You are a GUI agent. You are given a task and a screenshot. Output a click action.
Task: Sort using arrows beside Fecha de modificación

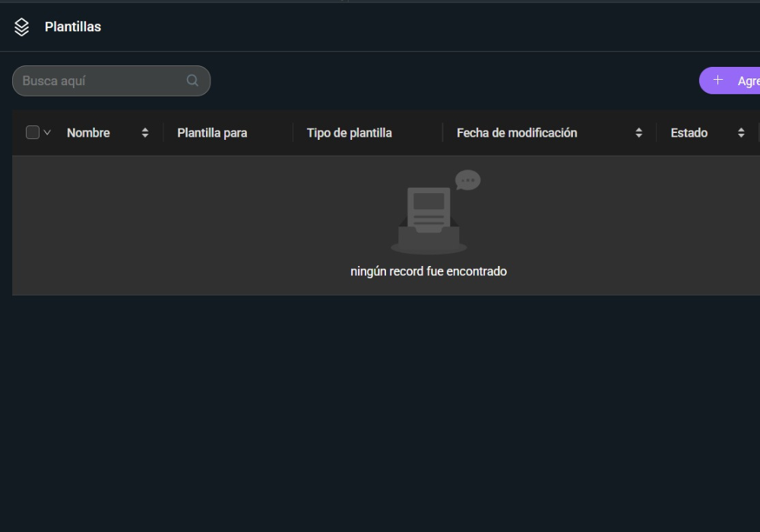coord(638,133)
